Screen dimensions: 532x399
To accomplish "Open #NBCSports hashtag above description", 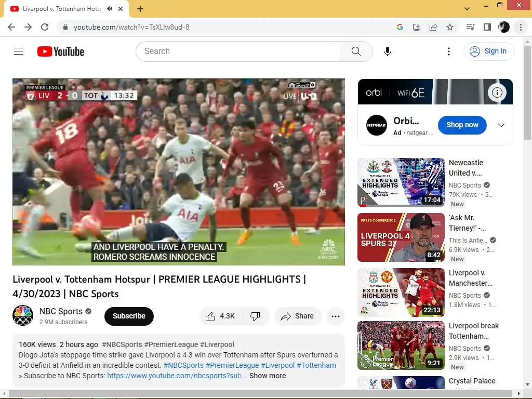I will (x=122, y=344).
